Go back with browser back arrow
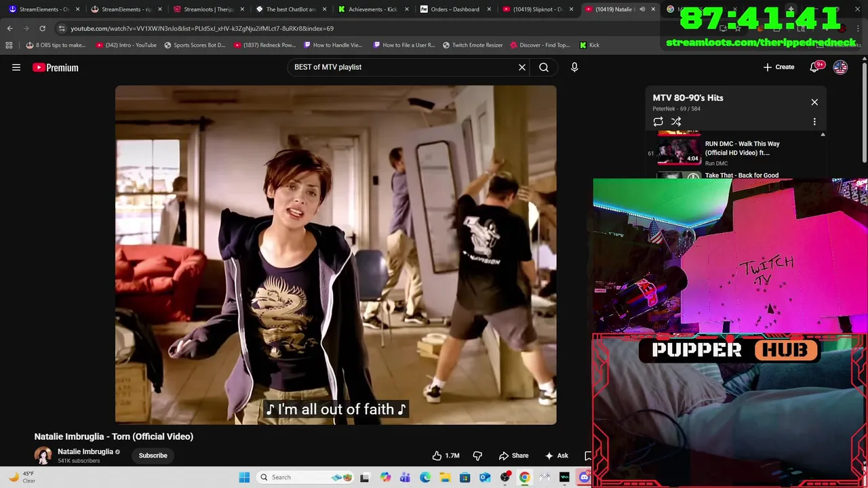 click(x=9, y=28)
